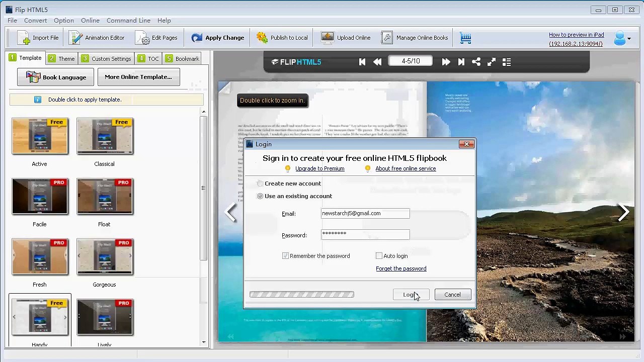Click Forget the password link

(x=401, y=268)
